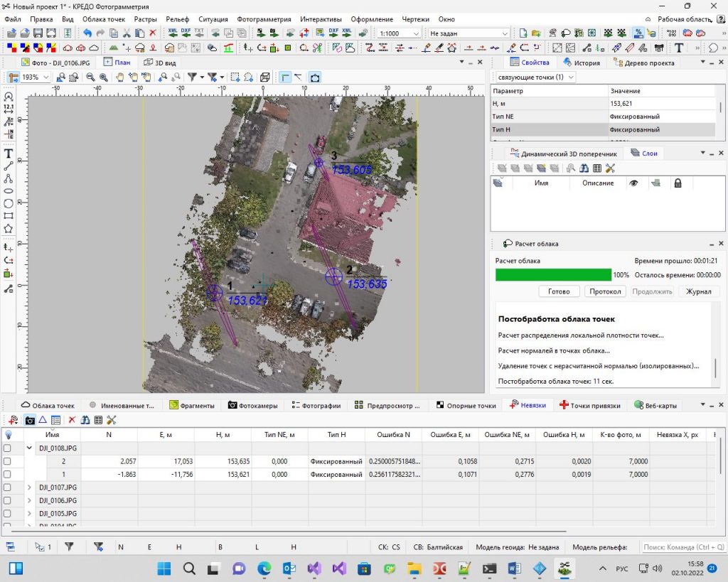Click the scissors Cut icon

click(127, 33)
